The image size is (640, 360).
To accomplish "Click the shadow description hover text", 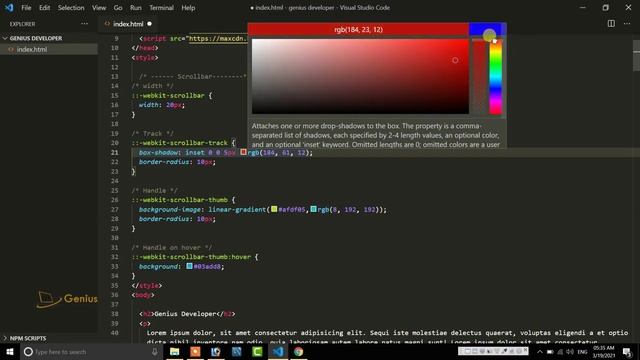I will [376, 135].
